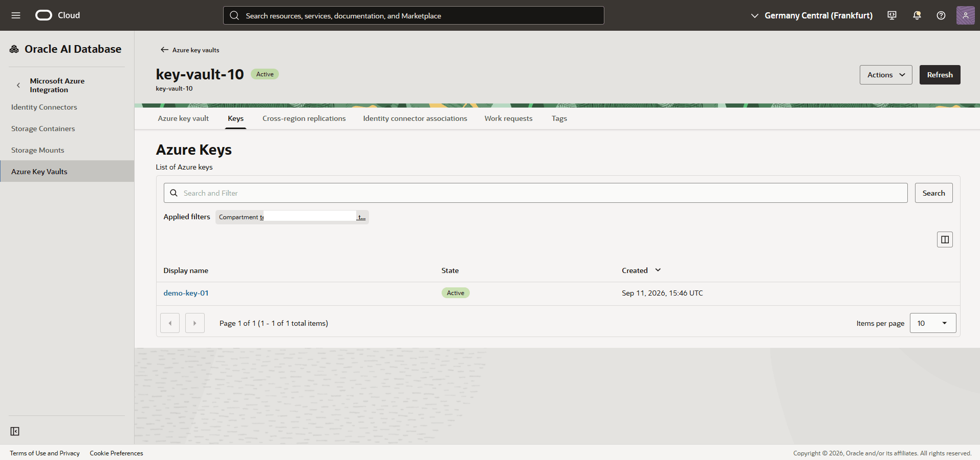Open the demo-key-01 key link
This screenshot has width=980, height=460.
pos(186,293)
